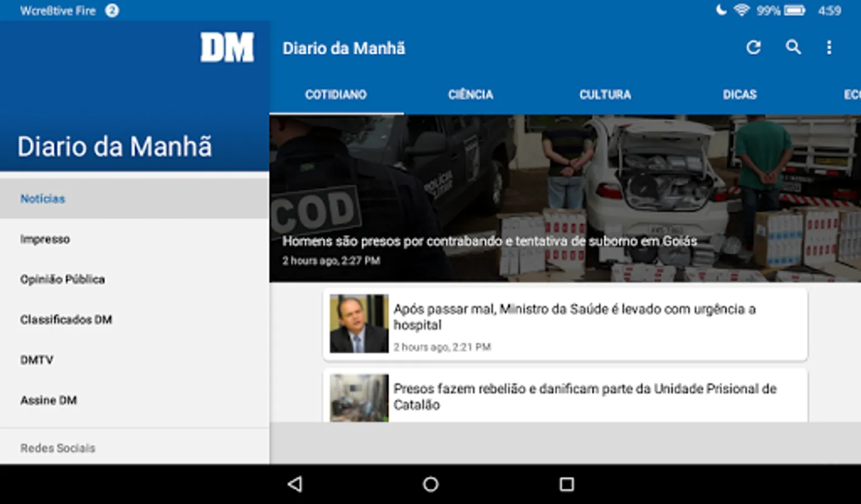Open headline 'Homens são presos por contrabando'
Image resolution: width=861 pixels, height=504 pixels.
point(489,241)
